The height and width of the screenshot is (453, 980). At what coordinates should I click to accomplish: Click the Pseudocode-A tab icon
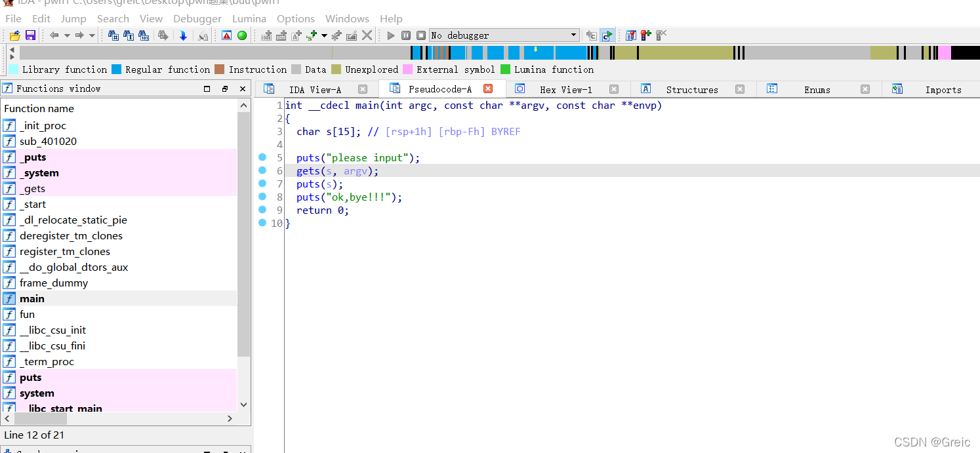pos(394,89)
